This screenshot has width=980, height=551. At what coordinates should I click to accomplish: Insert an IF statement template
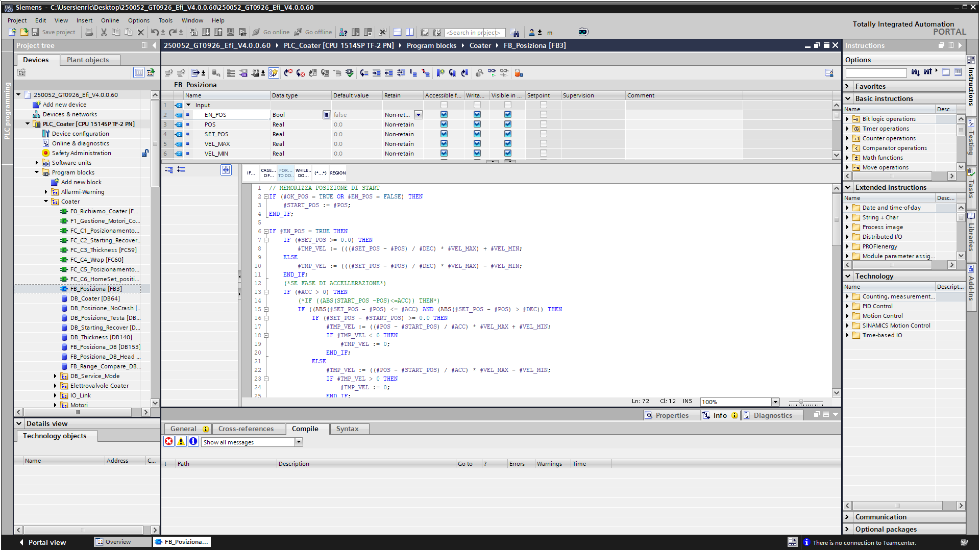(x=251, y=173)
